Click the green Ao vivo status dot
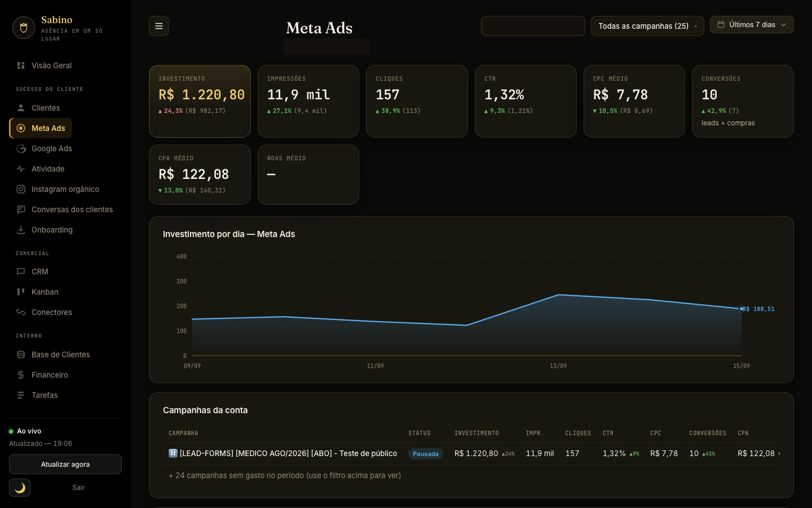 (11, 431)
